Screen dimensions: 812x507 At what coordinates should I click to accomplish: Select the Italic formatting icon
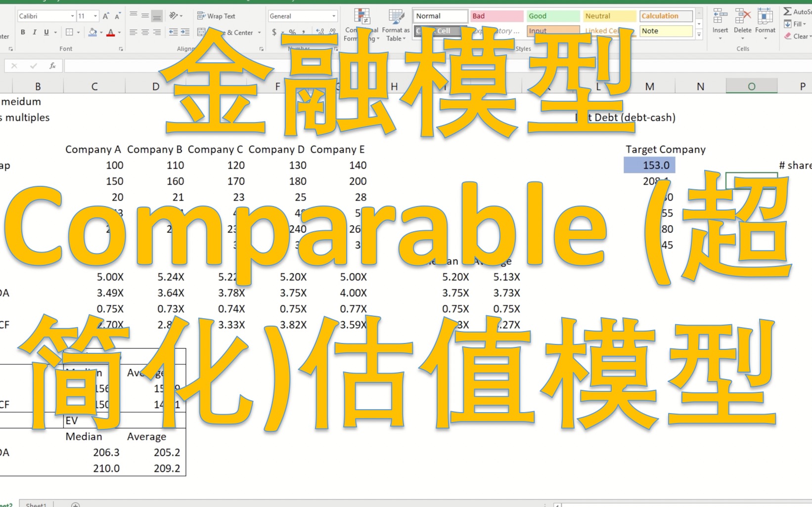(34, 32)
